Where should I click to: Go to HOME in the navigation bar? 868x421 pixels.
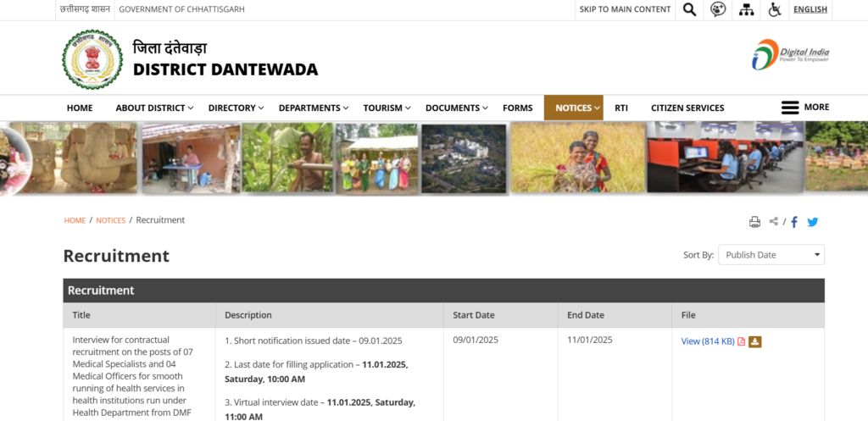[80, 108]
